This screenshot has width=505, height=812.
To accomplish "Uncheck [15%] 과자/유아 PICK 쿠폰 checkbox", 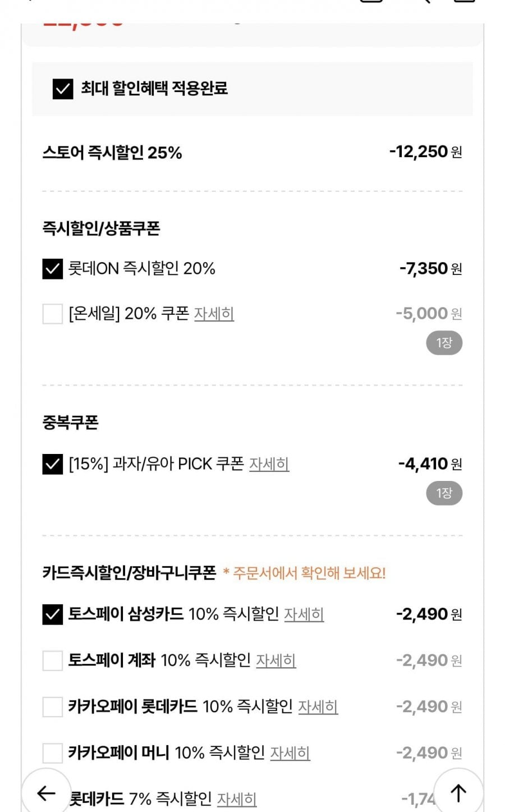I will 53,464.
